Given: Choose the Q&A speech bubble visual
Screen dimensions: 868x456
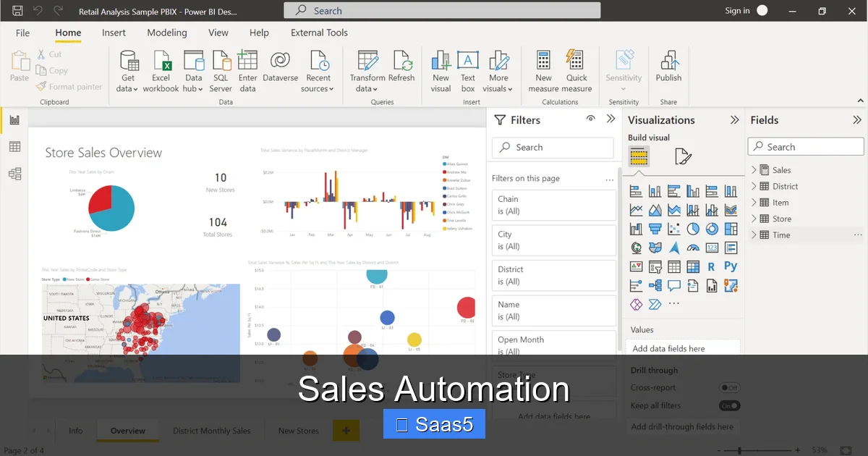Looking at the screenshot, I should click(674, 285).
